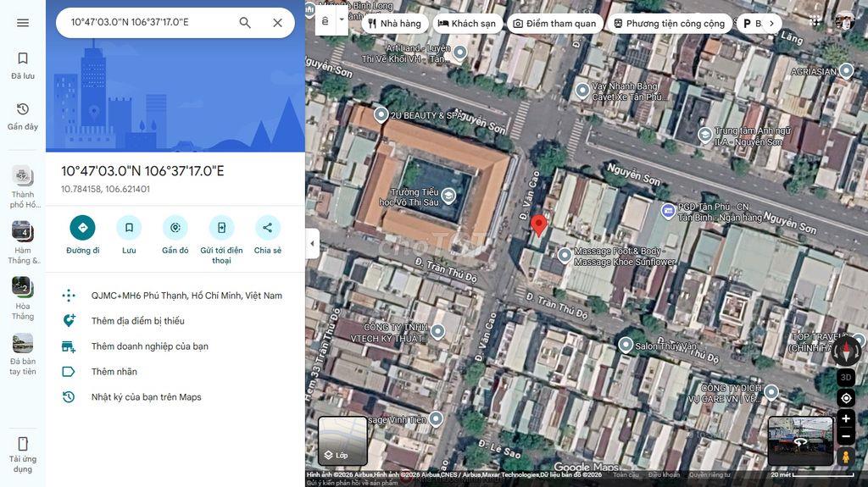Viewport: 868px width, 487px height.
Task: Open recent item Đá bàn tay tiên
Action: tap(23, 354)
